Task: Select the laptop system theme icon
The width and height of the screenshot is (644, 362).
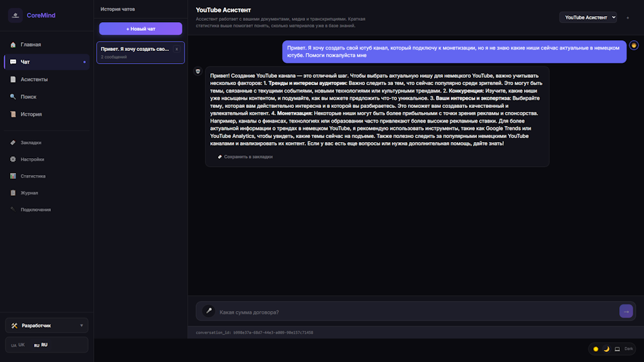Action: (617, 349)
